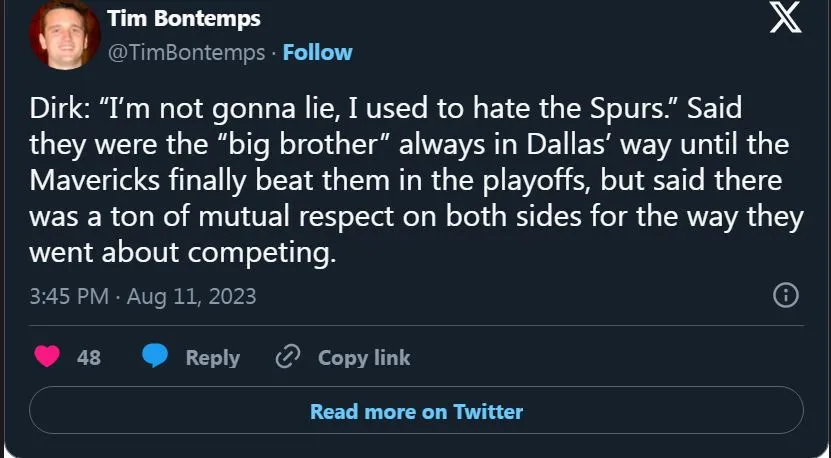Click the chain link copy icon
Screen dimensions: 831x458
pos(288,357)
